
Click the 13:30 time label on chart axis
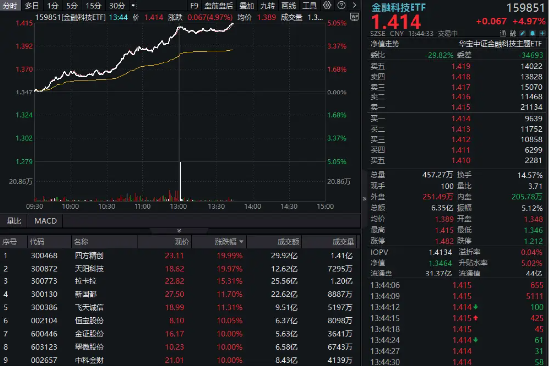click(216, 207)
